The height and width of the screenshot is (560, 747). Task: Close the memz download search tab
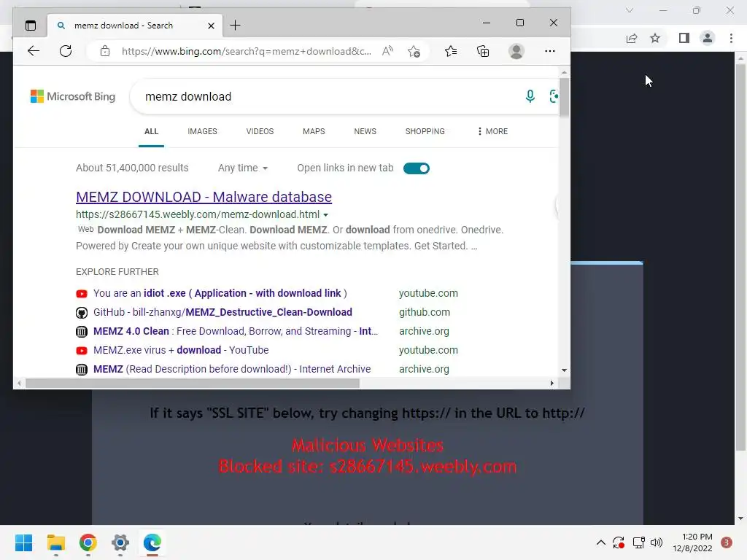tap(211, 26)
